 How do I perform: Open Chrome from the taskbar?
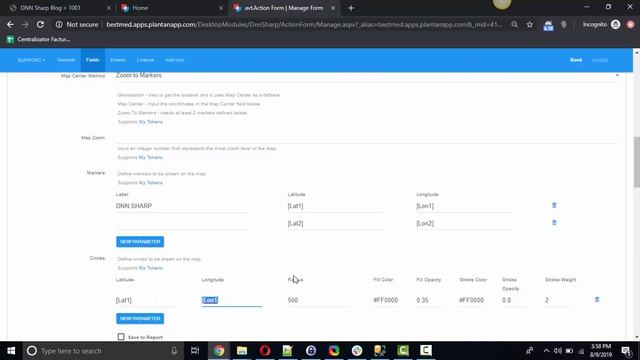tap(219, 351)
